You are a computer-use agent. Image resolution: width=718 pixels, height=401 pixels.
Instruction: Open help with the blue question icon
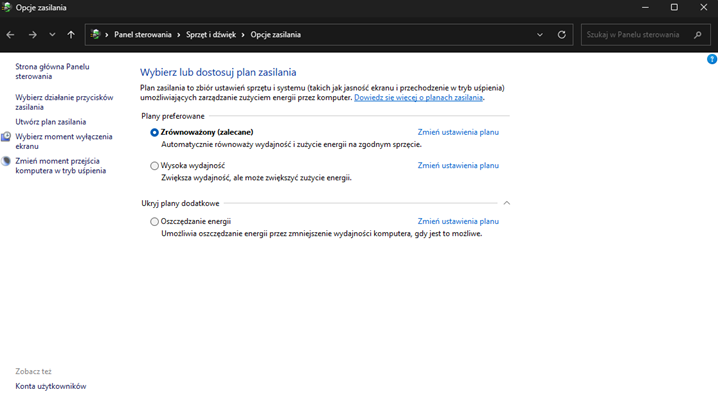[x=712, y=59]
